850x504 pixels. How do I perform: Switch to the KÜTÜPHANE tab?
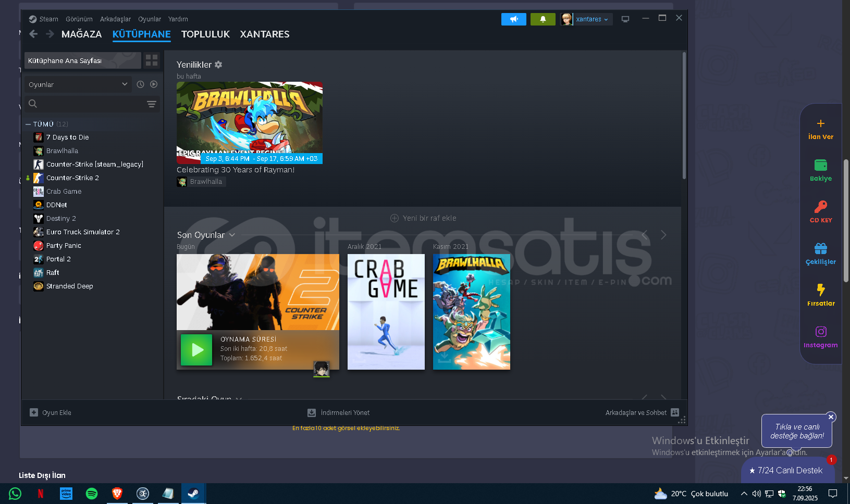142,34
